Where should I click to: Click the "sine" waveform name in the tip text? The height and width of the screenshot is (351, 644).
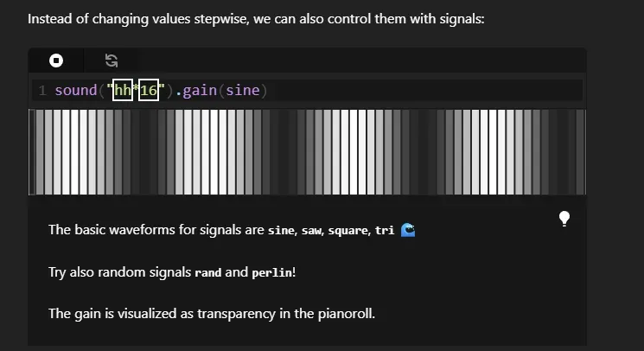(x=281, y=230)
